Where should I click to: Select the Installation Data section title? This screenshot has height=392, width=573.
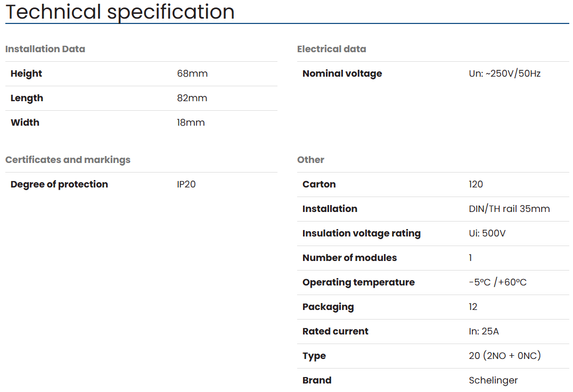point(45,49)
